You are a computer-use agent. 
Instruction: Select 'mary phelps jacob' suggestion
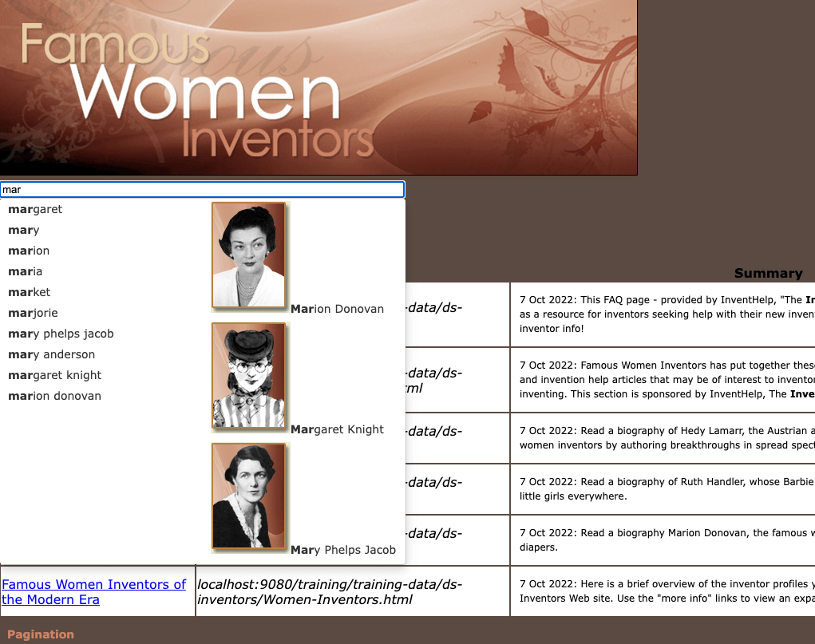click(61, 334)
